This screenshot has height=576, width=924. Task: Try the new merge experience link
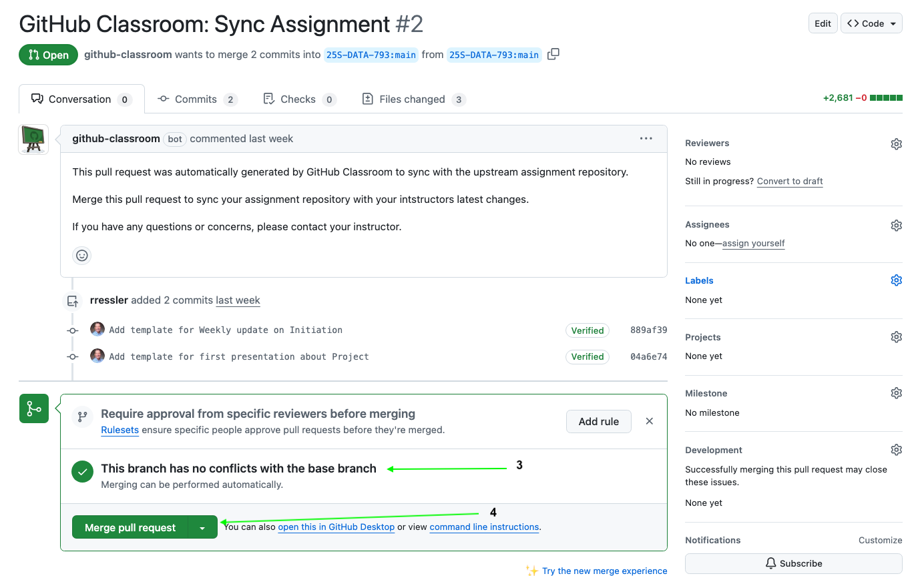(605, 571)
